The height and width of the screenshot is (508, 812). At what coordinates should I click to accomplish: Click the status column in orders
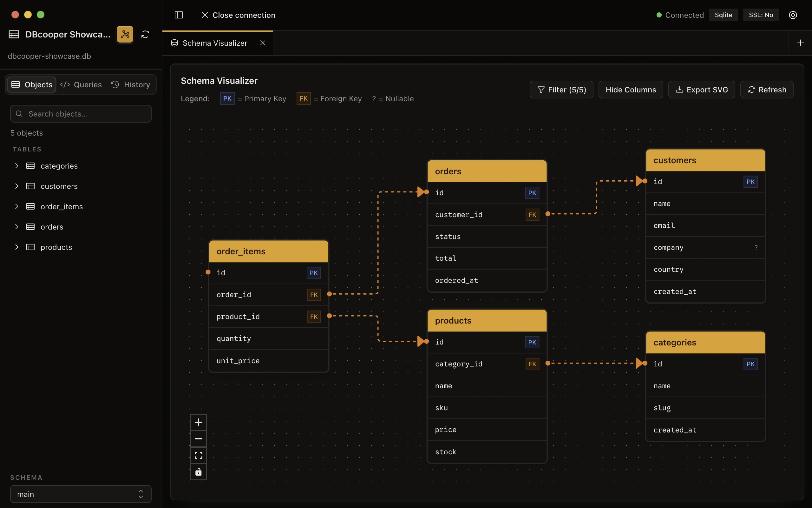pyautogui.click(x=487, y=237)
